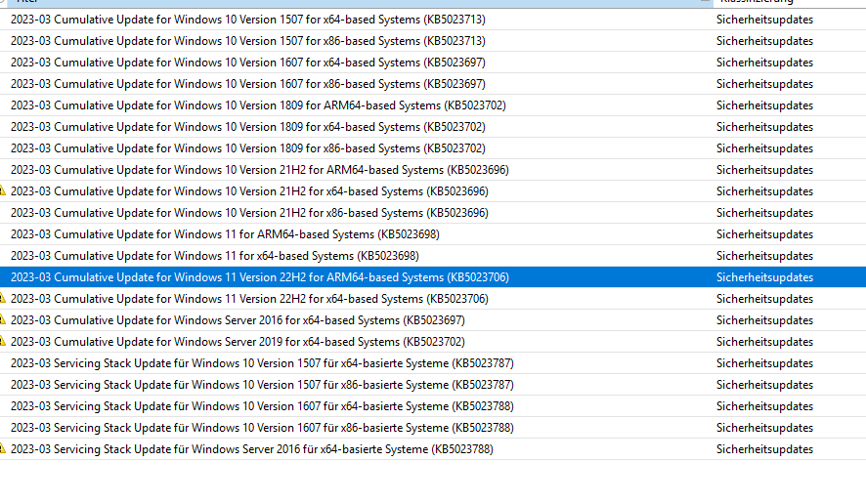Click Sicherheitsupdates cell for Windows 11 ARM64 KB5023698 row
The height and width of the screenshot is (504, 866).
[x=765, y=234]
